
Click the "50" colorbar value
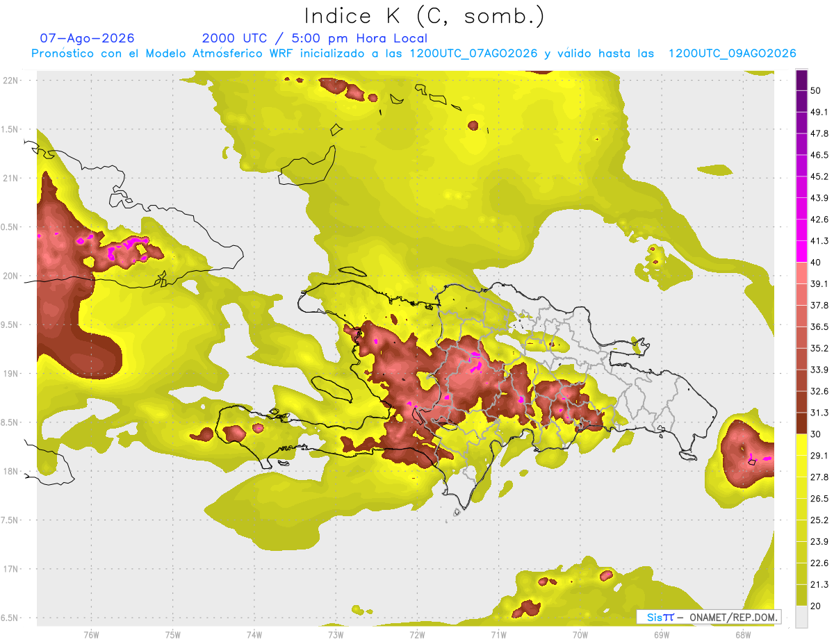(817, 91)
